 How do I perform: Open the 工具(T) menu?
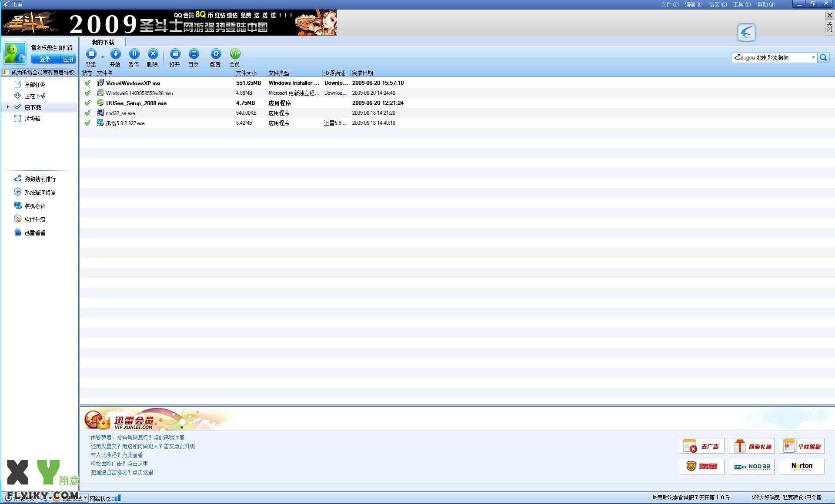pyautogui.click(x=741, y=4)
